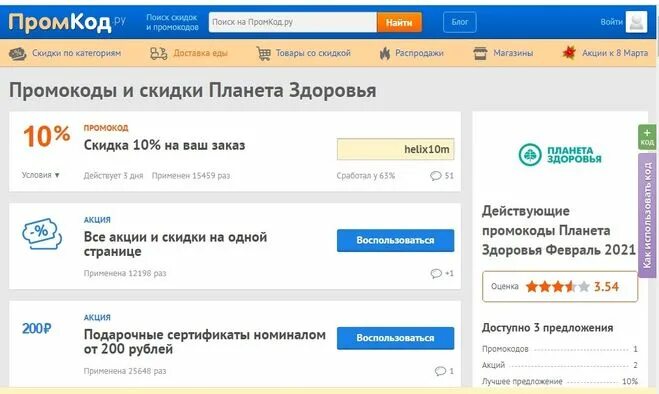The width and height of the screenshot is (659, 394).
Task: Open the Распродажи section
Action: pos(419,53)
